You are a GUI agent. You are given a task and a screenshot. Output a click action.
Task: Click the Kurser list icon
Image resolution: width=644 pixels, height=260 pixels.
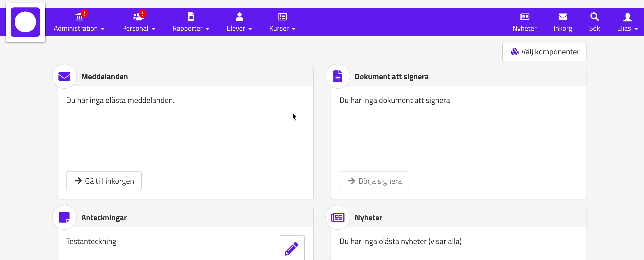point(283,17)
